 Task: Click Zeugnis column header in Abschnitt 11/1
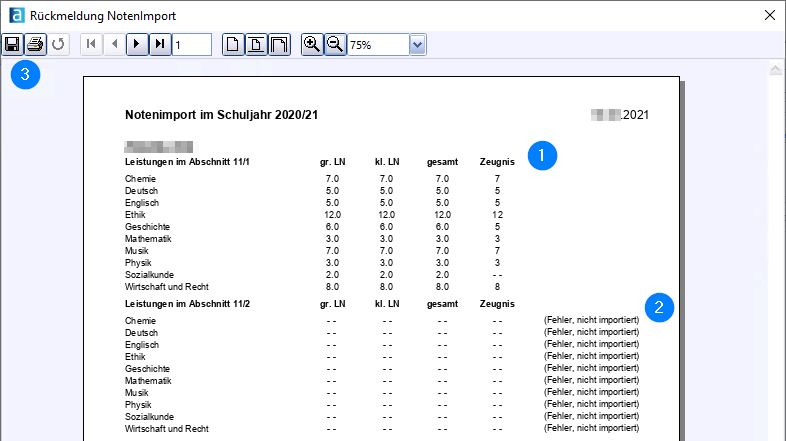click(x=497, y=162)
